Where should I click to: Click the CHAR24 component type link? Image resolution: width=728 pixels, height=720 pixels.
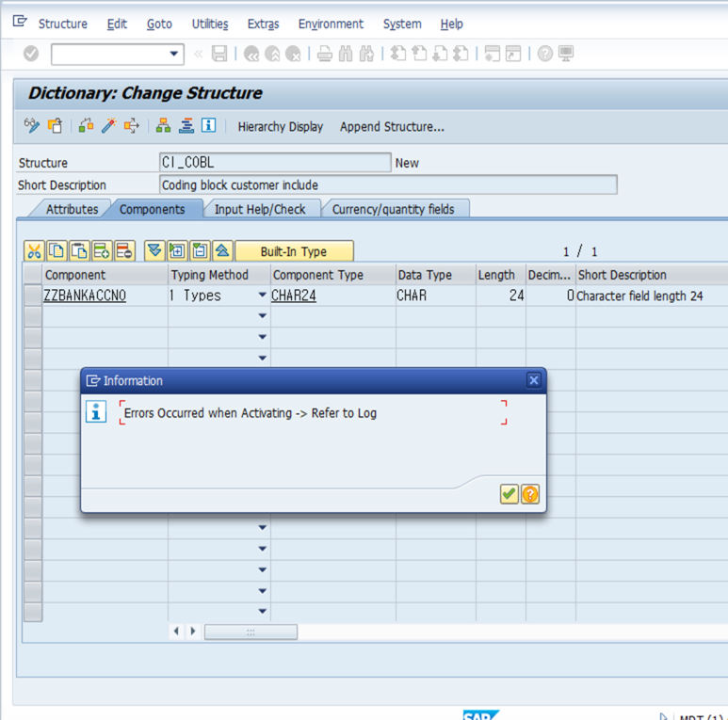(x=294, y=296)
